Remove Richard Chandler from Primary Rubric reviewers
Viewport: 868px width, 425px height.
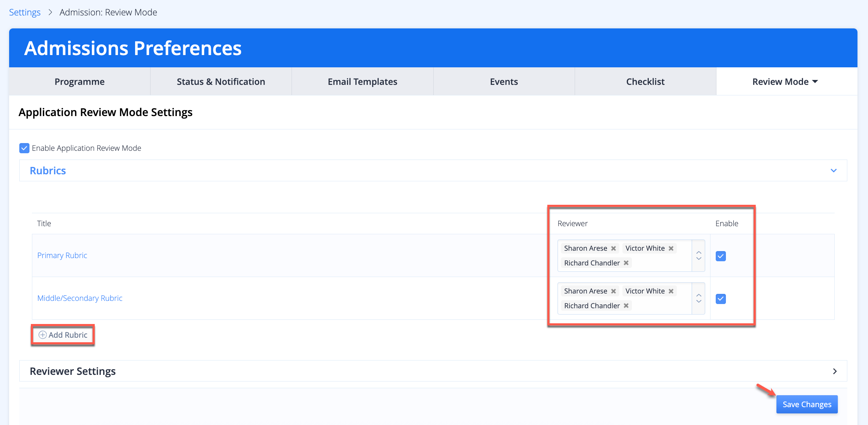[x=626, y=263]
